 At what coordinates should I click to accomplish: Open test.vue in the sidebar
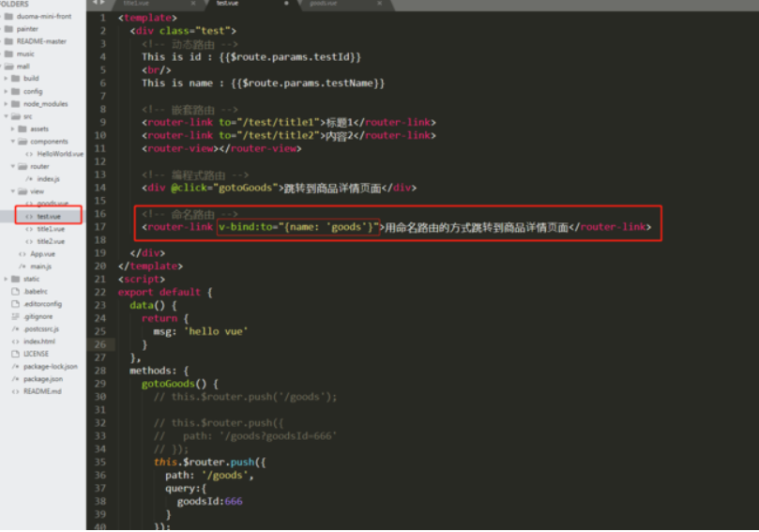tap(49, 217)
